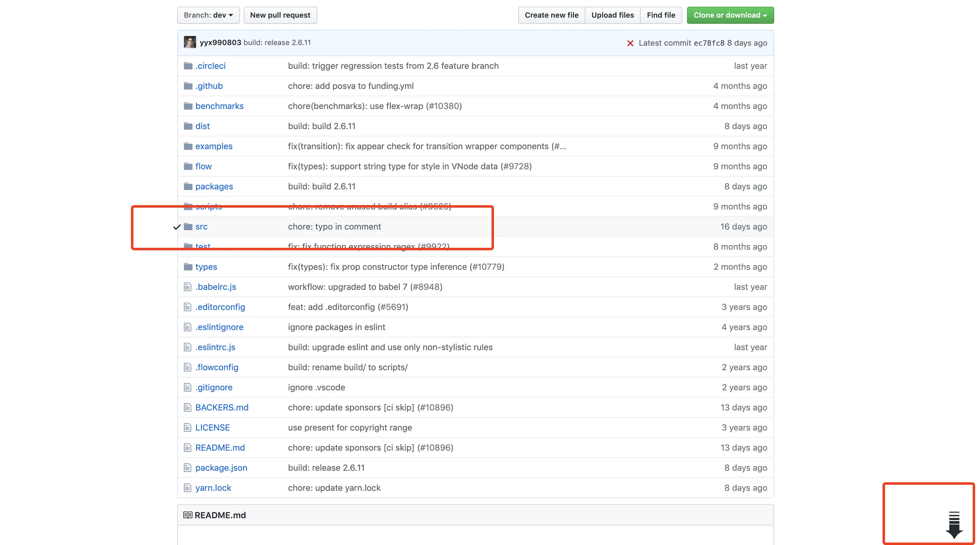Click the failed build red X icon
This screenshot has height=545, width=980.
[630, 43]
